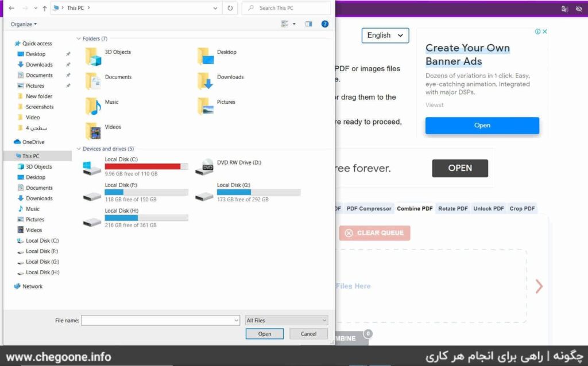The width and height of the screenshot is (588, 366).
Task: Collapse the Devices and drives (5) group
Action: 78,149
